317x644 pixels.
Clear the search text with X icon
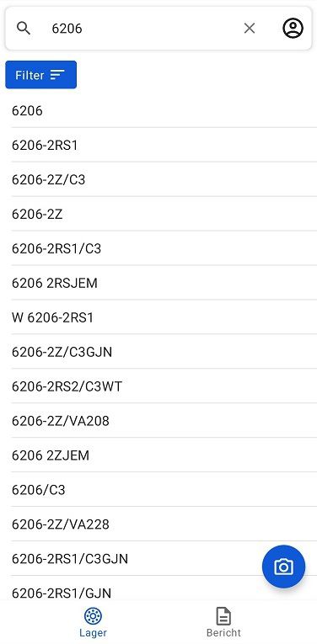tap(250, 29)
